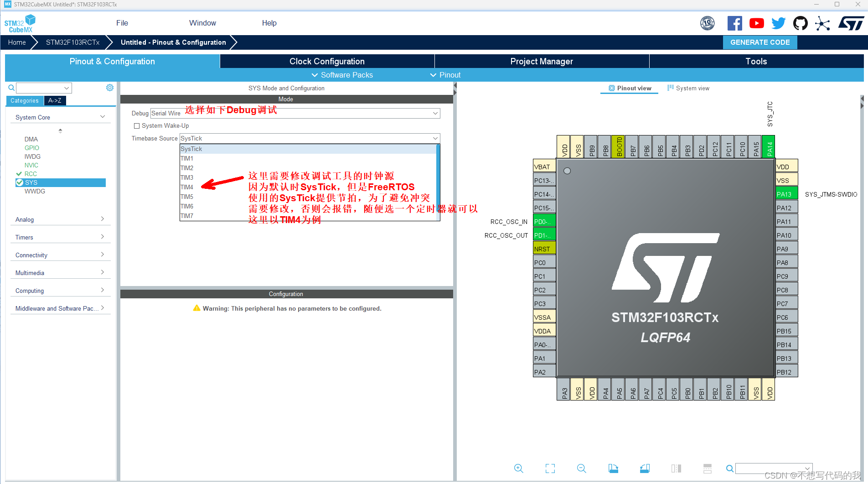Click the settings gear icon in Categories panel
Image resolution: width=868 pixels, height=484 pixels.
click(x=110, y=88)
